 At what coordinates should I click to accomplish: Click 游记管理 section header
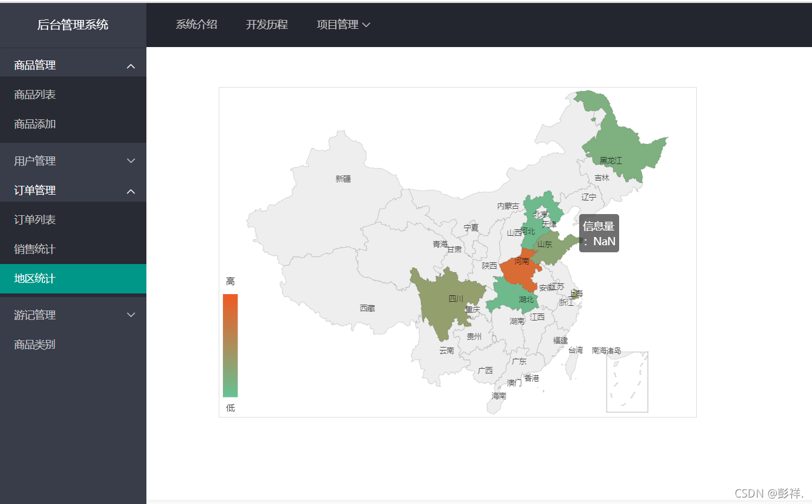pos(73,315)
